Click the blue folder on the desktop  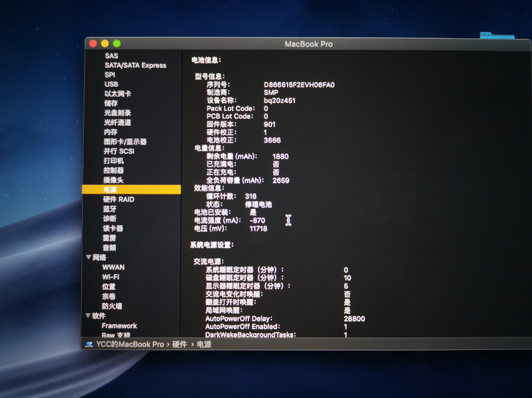click(x=497, y=35)
